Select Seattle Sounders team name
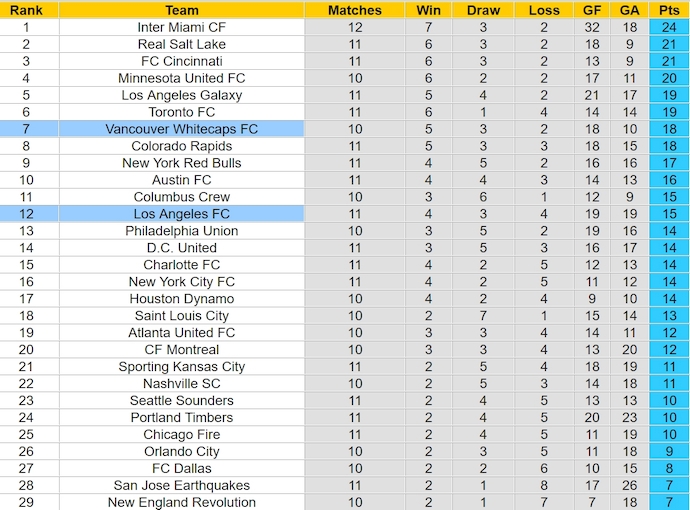 pyautogui.click(x=181, y=400)
